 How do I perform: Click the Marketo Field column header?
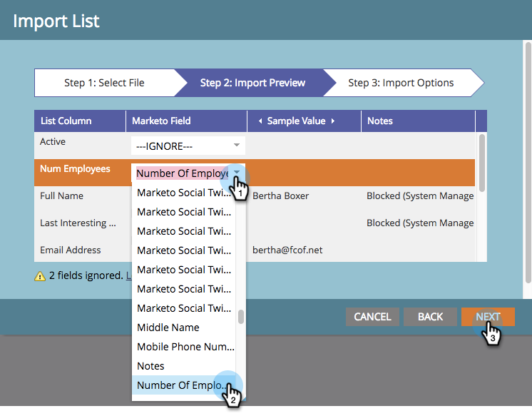(186, 121)
